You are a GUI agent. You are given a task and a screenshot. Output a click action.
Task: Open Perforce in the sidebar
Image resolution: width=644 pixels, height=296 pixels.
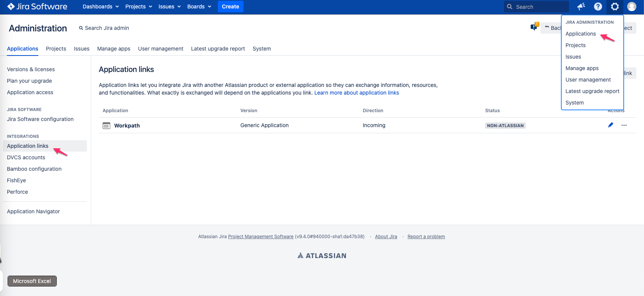(18, 192)
